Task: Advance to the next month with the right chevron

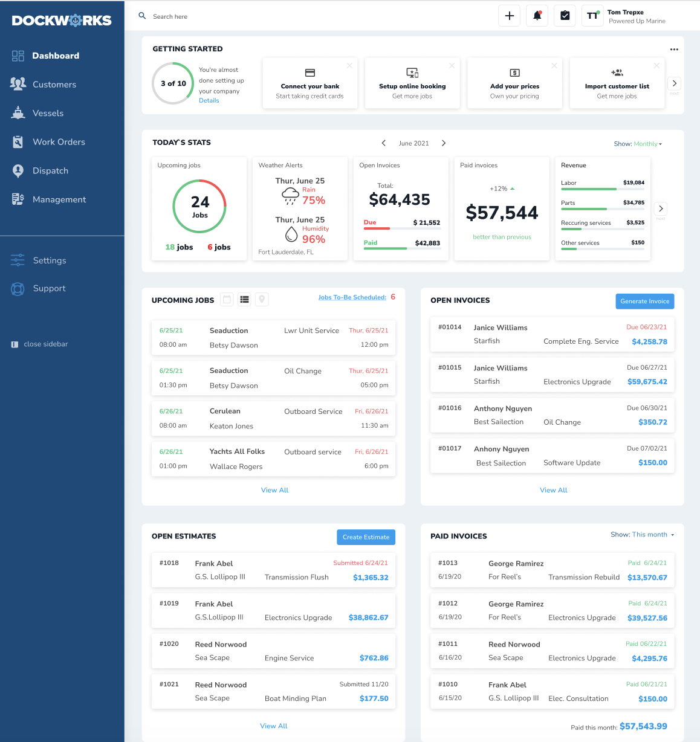Action: (x=444, y=143)
